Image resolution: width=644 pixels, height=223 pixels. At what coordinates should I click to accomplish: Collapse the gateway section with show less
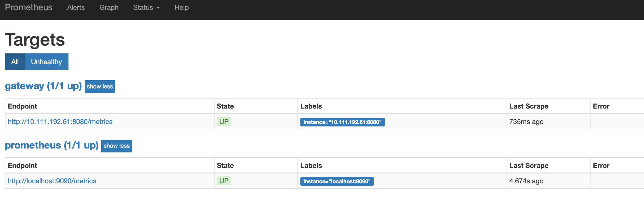[x=100, y=87]
